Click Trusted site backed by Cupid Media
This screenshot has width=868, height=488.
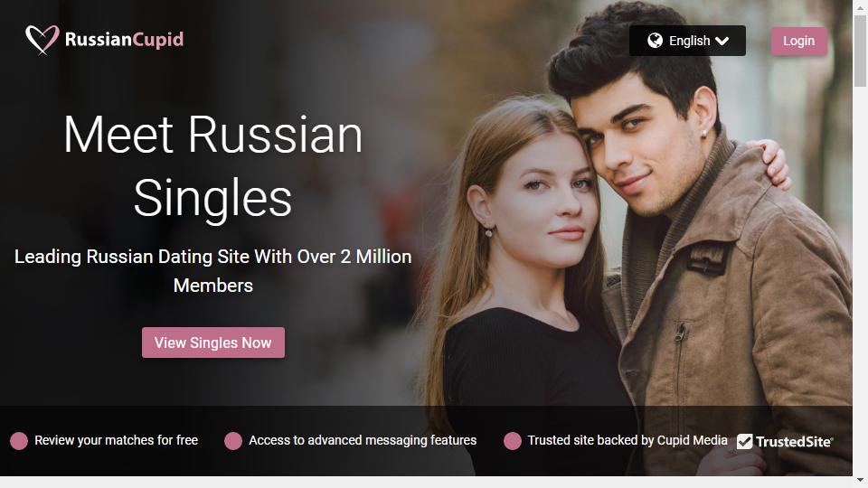pos(627,440)
